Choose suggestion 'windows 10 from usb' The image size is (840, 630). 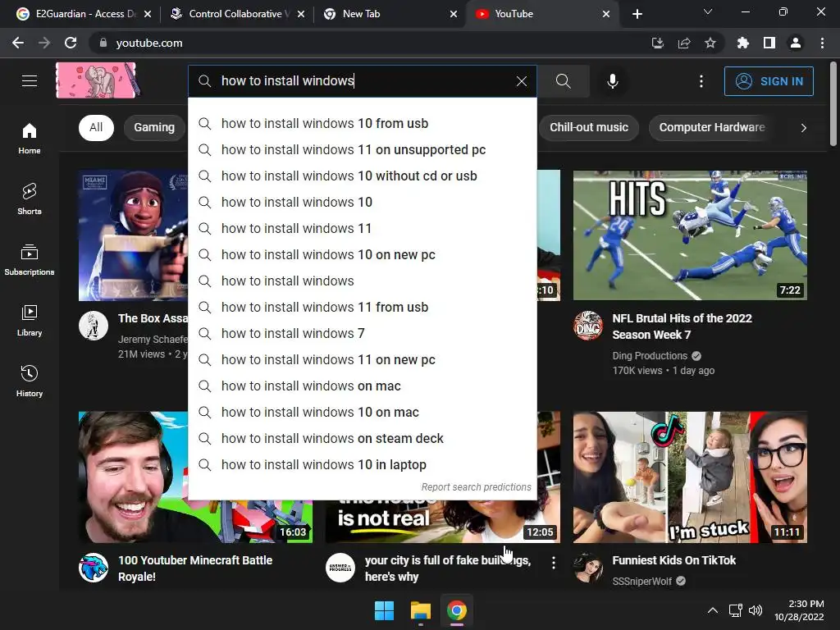362,123
